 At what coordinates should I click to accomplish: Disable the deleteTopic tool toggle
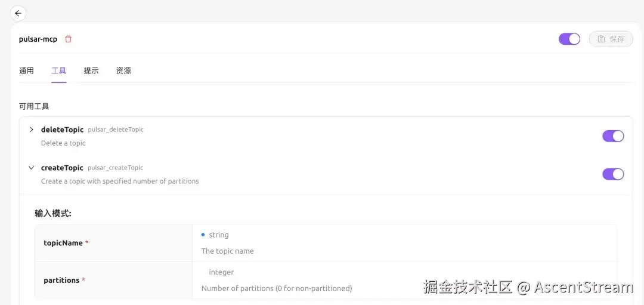tap(613, 136)
